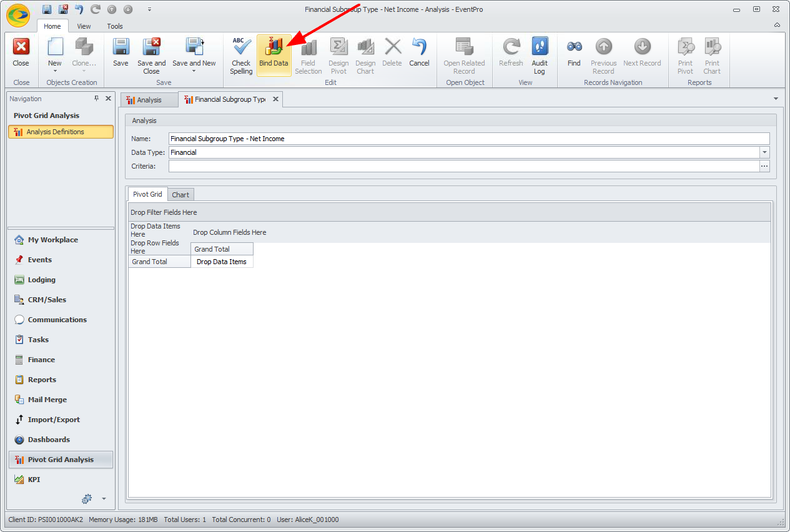Click the quick access Save icon
790x532 pixels.
click(47, 9)
